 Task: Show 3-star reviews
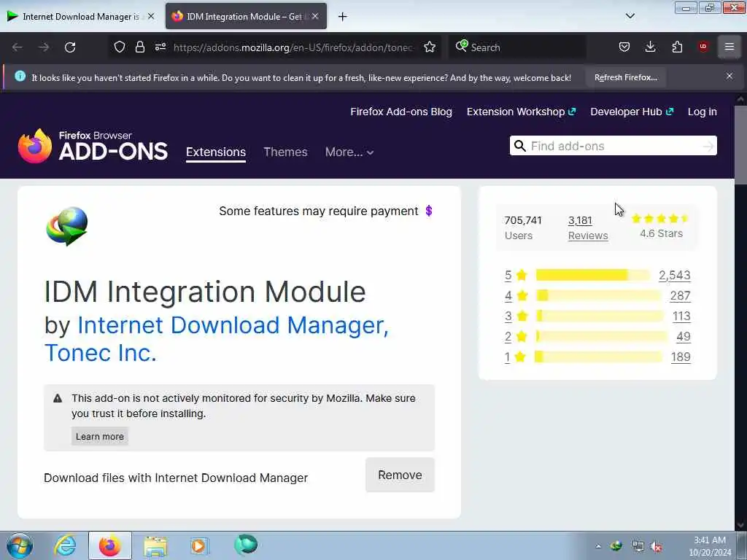pos(516,316)
